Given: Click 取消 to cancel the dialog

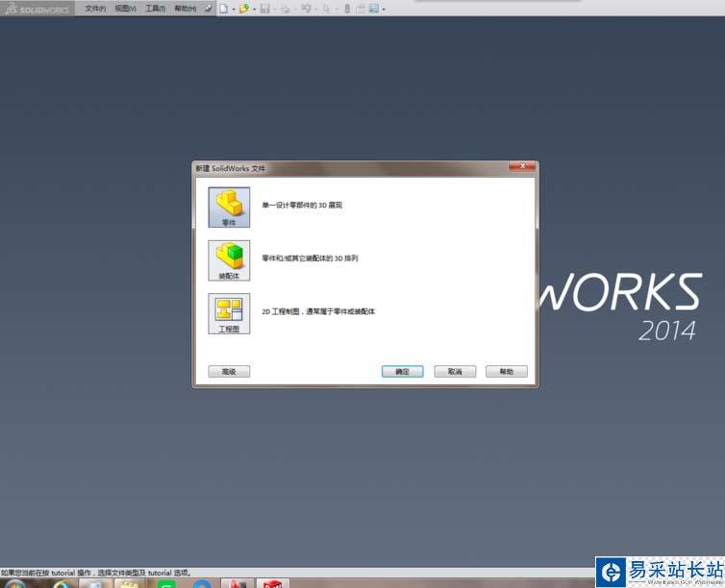Looking at the screenshot, I should 455,372.
